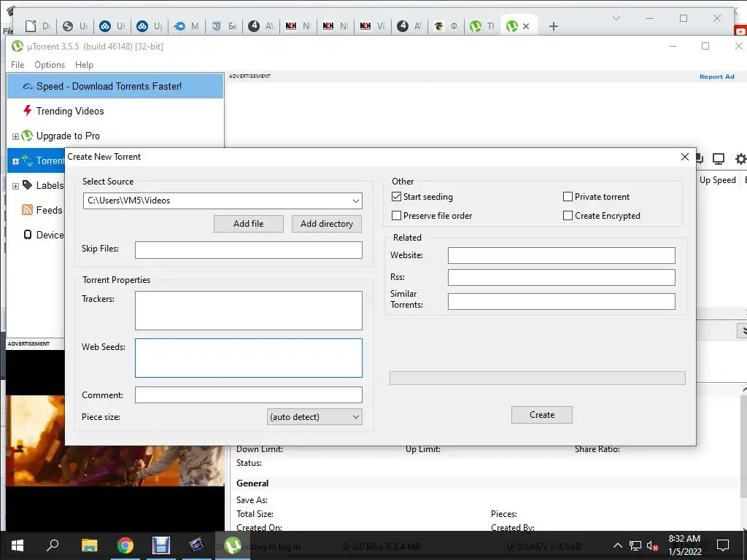Close the Create New Torrent dialog
Screen dimensions: 747x560
point(684,157)
